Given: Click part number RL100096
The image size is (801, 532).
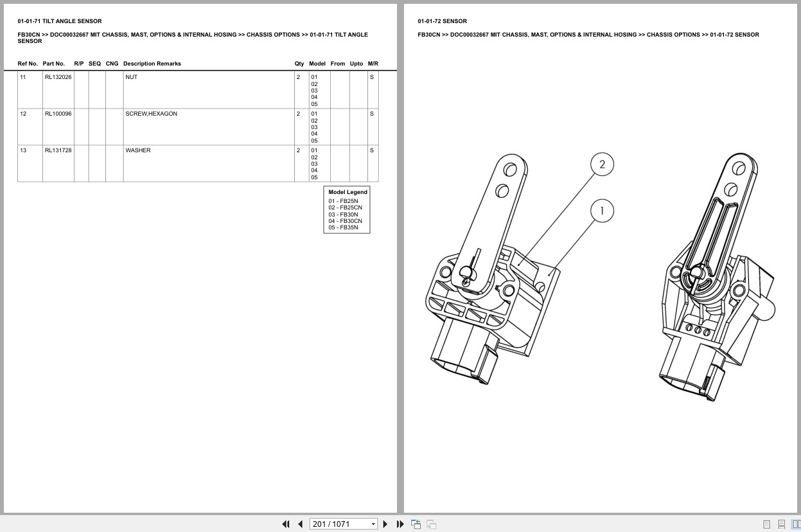Looking at the screenshot, I should tap(58, 114).
